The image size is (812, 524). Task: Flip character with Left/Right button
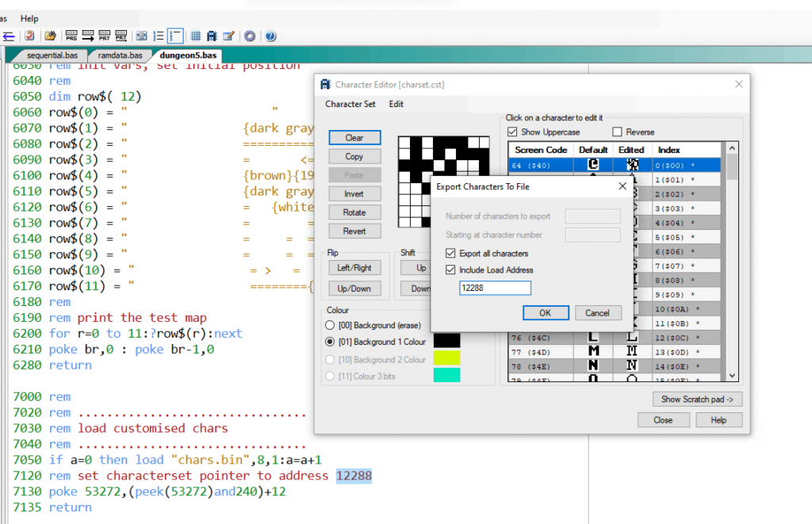point(354,268)
